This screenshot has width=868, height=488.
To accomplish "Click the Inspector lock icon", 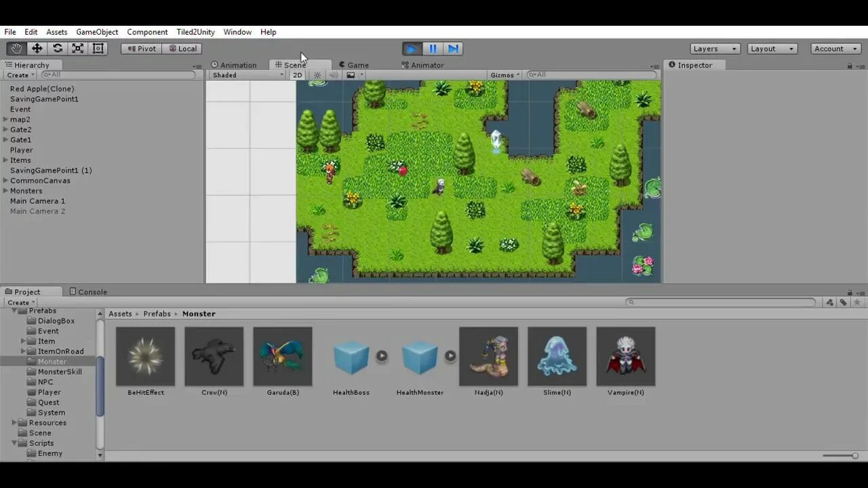I will tap(850, 66).
